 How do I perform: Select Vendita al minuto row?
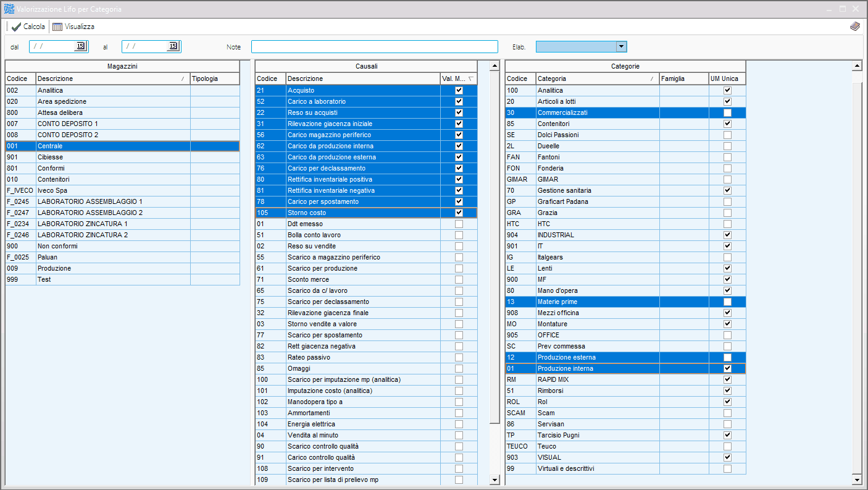coord(366,435)
